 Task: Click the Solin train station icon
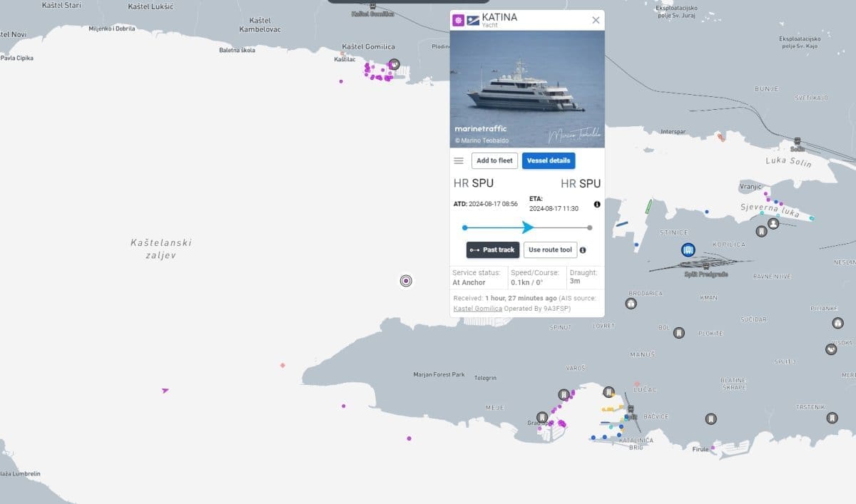[797, 141]
